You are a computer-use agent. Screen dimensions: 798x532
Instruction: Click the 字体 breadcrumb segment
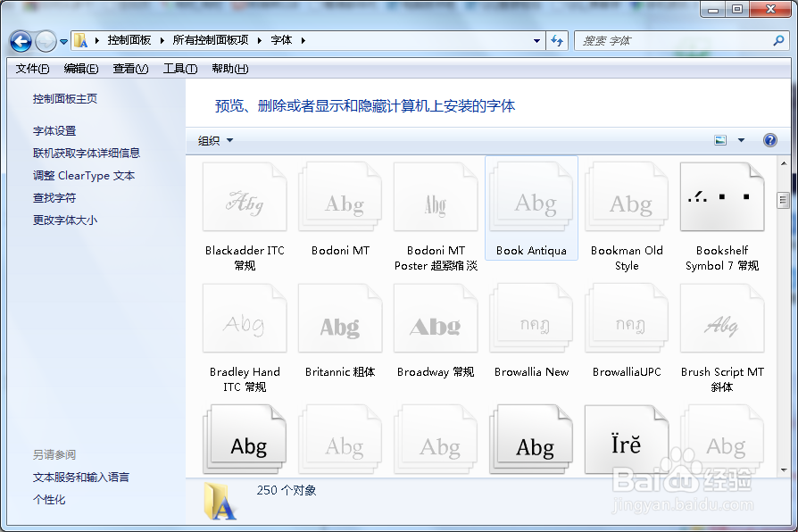(281, 40)
